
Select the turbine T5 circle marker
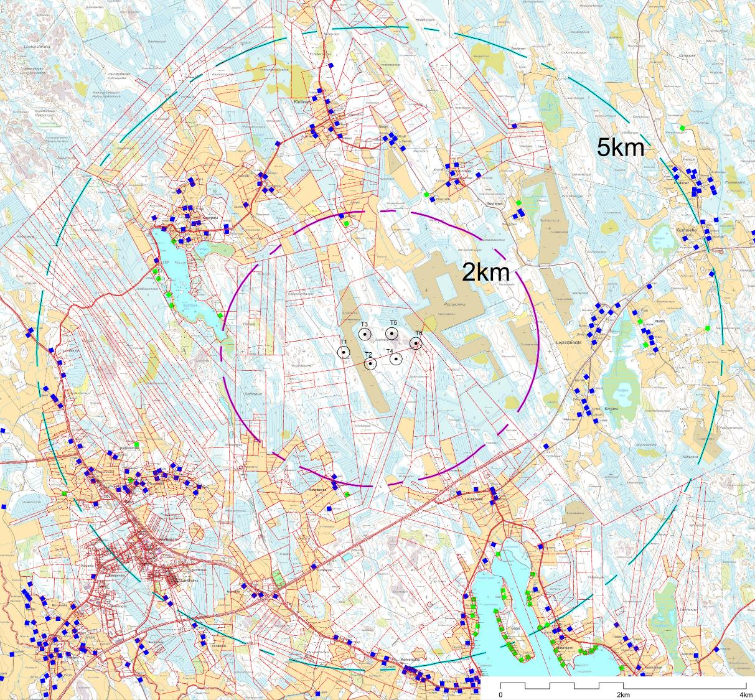(x=392, y=334)
